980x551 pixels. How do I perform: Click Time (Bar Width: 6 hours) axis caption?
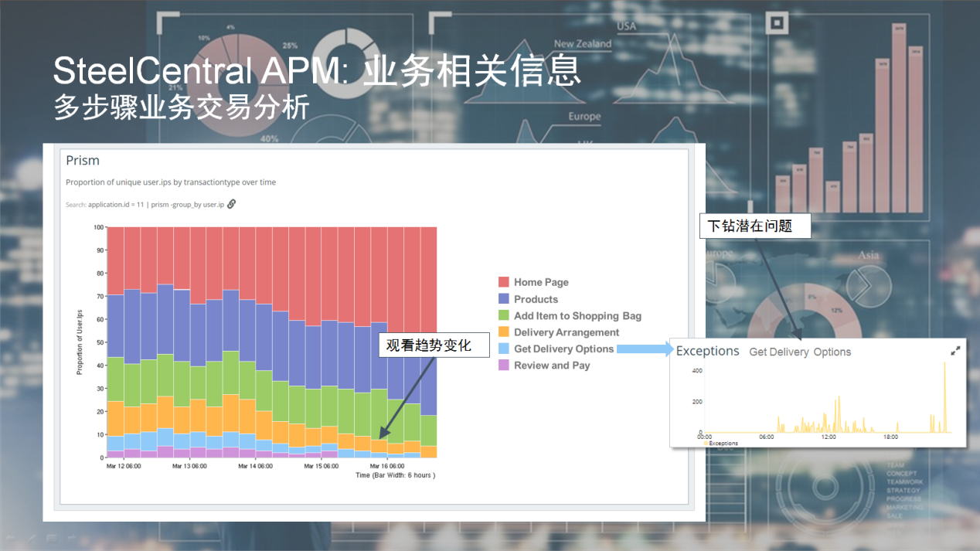pos(395,475)
